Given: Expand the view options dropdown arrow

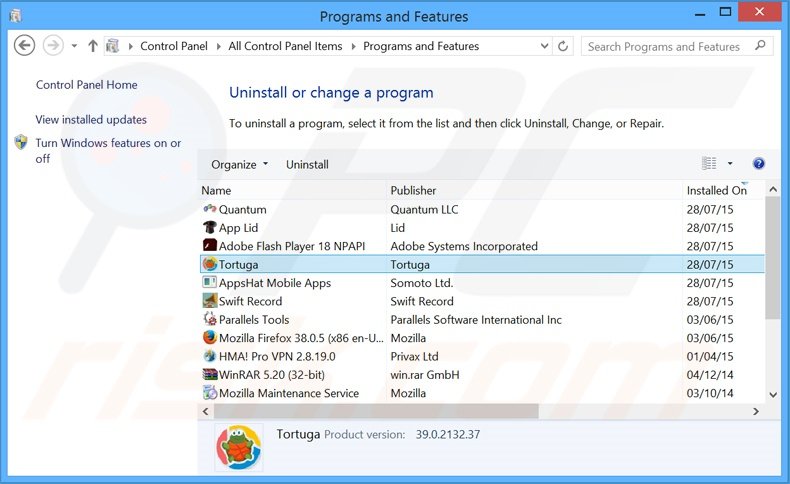Looking at the screenshot, I should click(730, 164).
